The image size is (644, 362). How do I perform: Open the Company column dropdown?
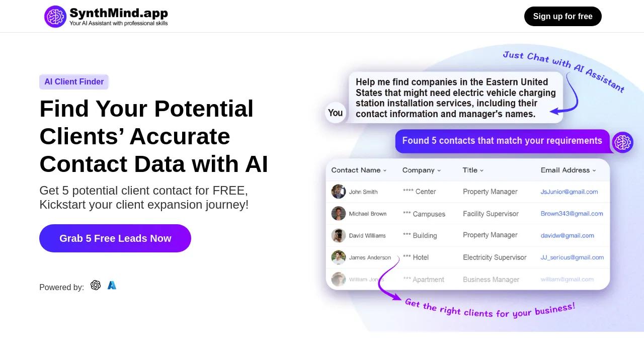pyautogui.click(x=439, y=170)
